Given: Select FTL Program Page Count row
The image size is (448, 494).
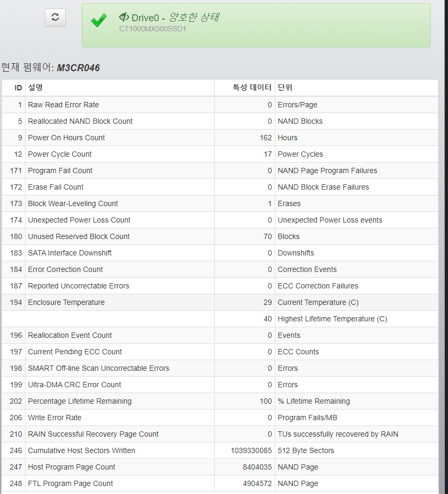Looking at the screenshot, I should pyautogui.click(x=219, y=483).
